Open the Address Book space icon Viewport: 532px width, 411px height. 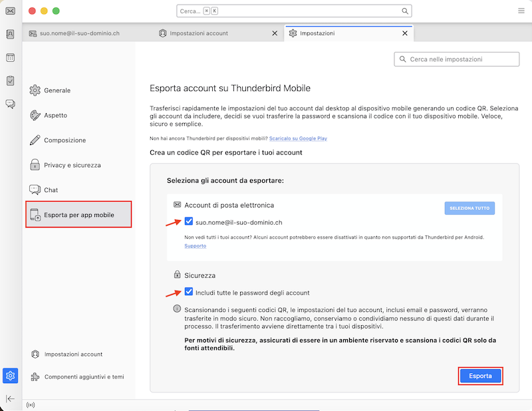(x=10, y=35)
